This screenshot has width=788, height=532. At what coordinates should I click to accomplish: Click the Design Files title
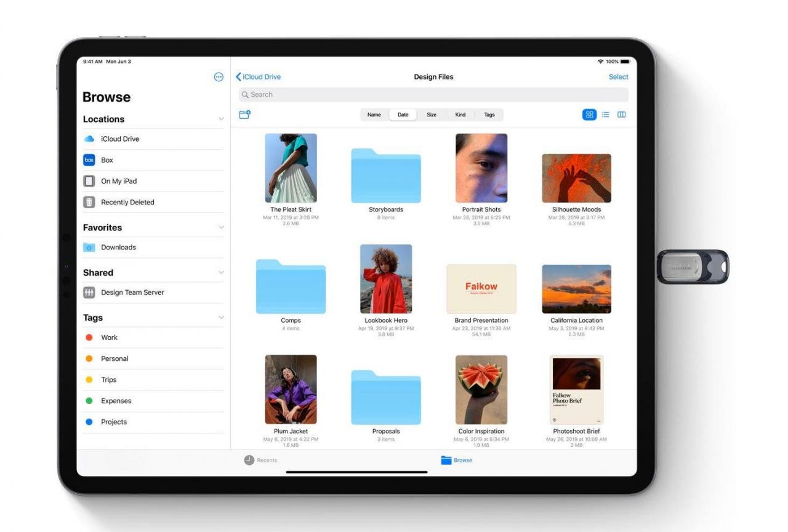pos(433,77)
